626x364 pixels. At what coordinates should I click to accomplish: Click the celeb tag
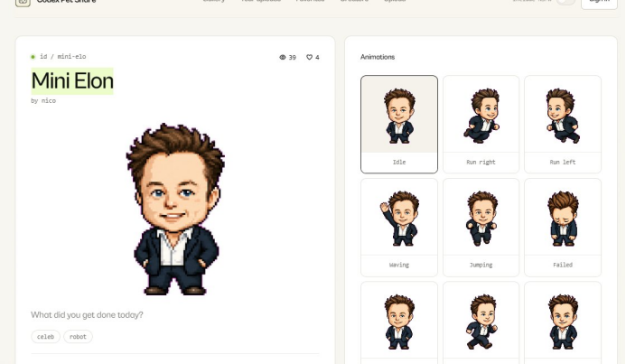45,337
